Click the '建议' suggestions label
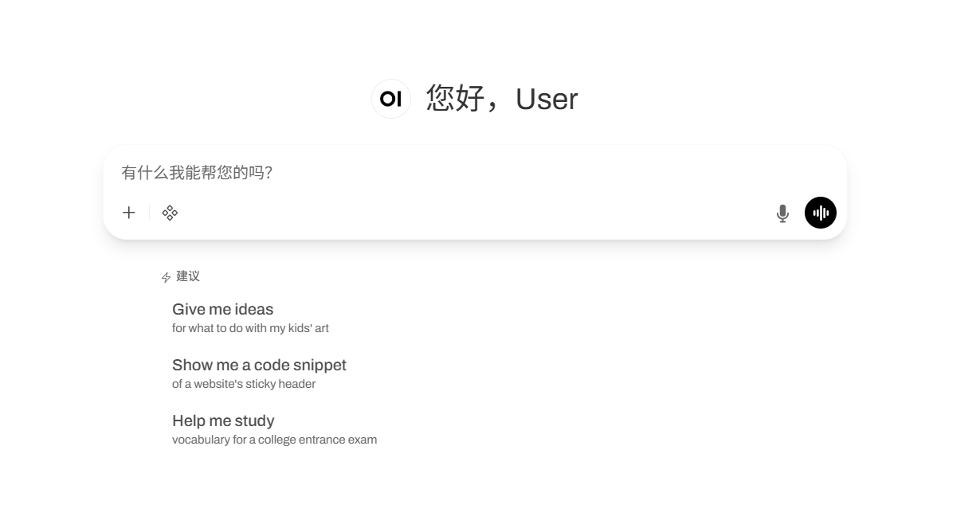Image resolution: width=980 pixels, height=532 pixels. (188, 276)
